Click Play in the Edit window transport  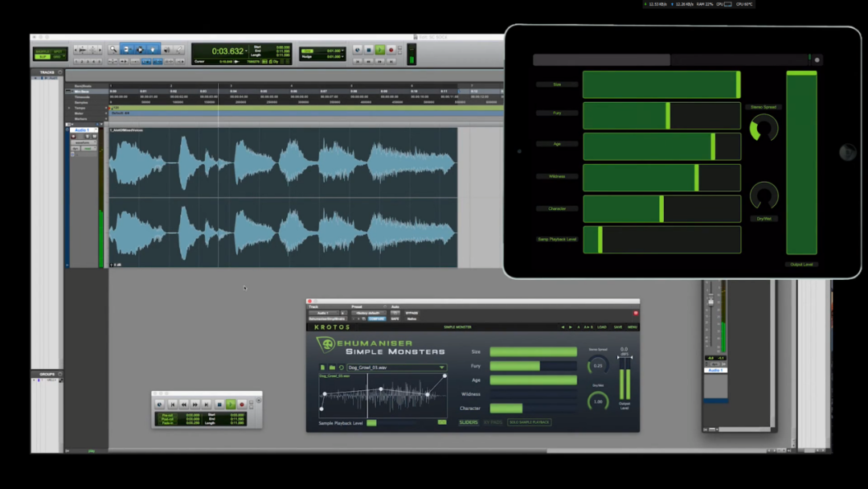pos(379,50)
